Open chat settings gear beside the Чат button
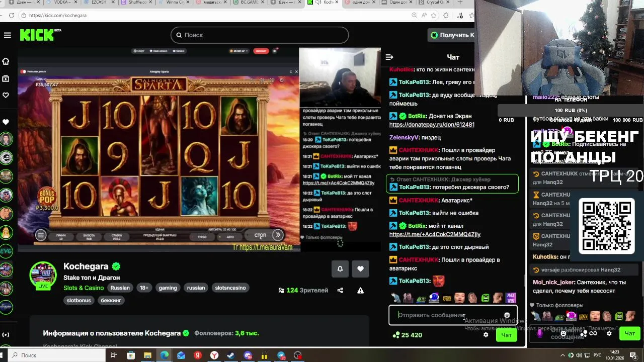 click(x=486, y=335)
